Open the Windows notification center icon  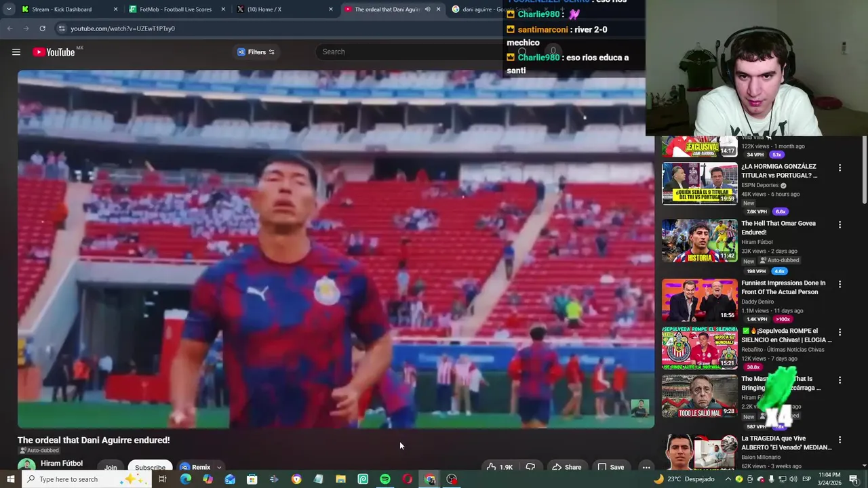[x=854, y=479]
